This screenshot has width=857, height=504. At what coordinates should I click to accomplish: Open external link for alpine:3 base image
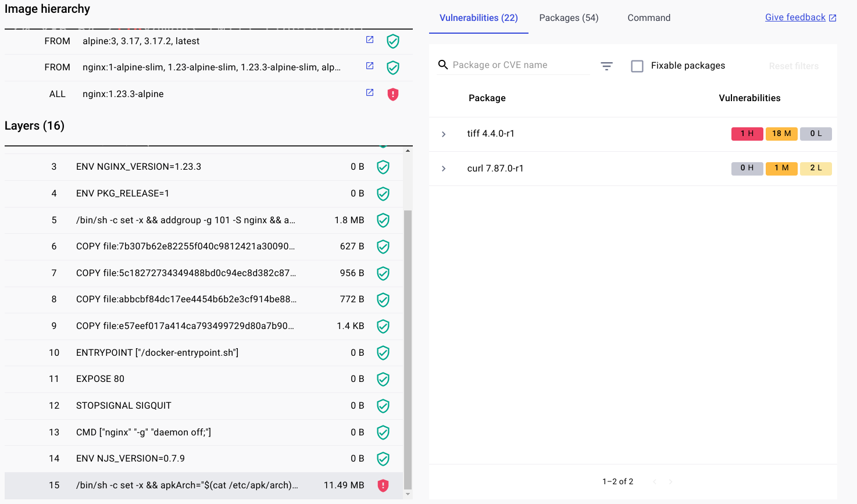[370, 40]
